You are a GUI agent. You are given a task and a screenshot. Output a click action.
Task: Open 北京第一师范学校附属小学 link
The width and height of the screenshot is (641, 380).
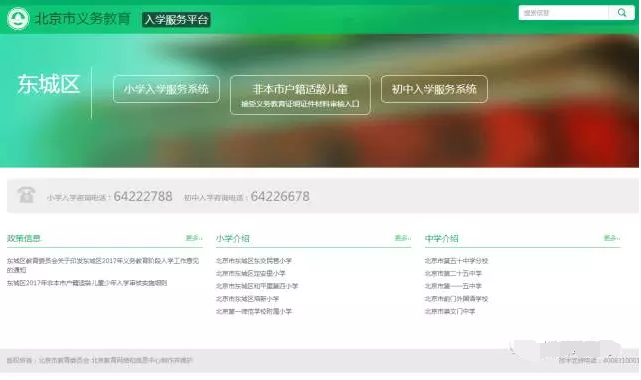point(254,311)
